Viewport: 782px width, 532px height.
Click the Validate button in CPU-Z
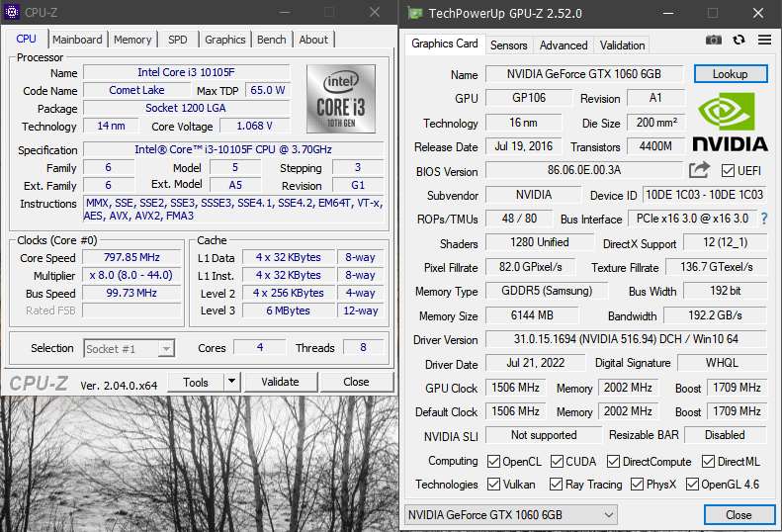click(281, 382)
